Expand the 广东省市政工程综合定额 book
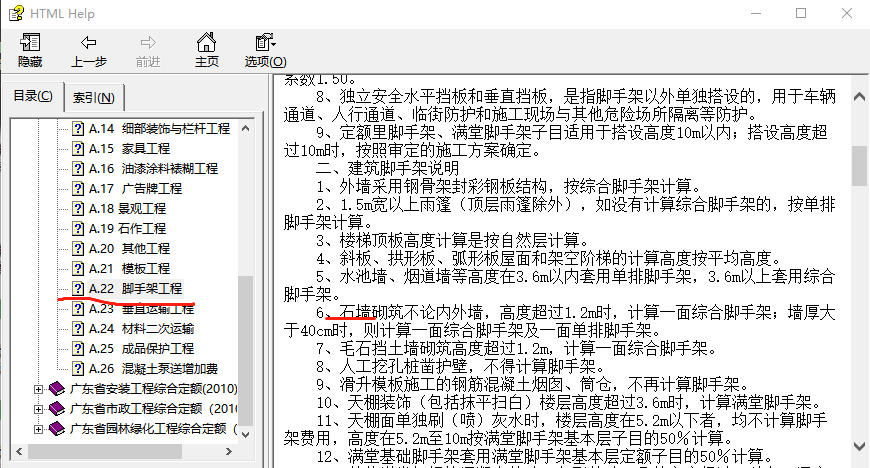Viewport: 870px width, 468px height. (x=38, y=409)
